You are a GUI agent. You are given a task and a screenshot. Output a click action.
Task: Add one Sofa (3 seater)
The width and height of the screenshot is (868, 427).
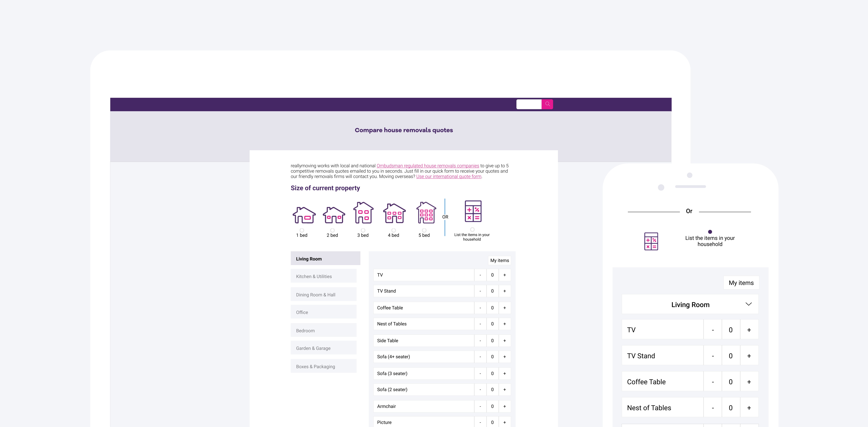point(504,374)
